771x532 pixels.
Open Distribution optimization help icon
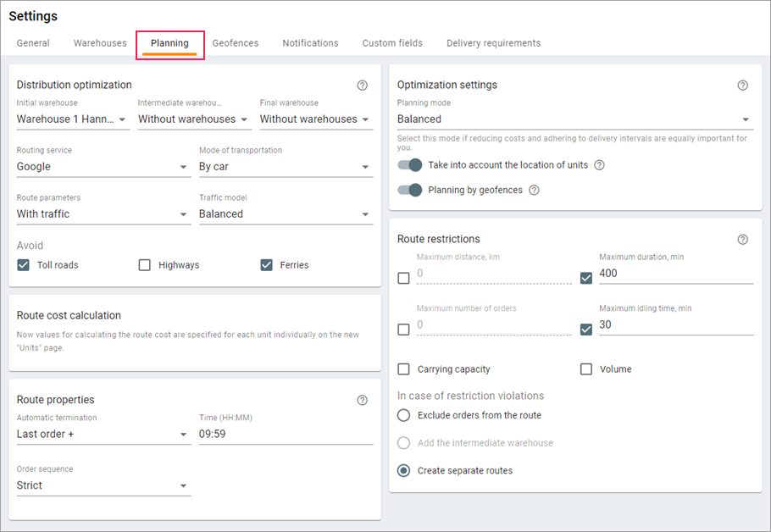click(x=363, y=85)
